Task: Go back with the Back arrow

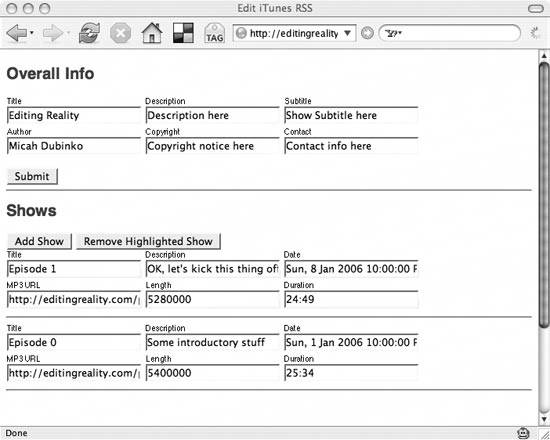Action: [x=16, y=33]
